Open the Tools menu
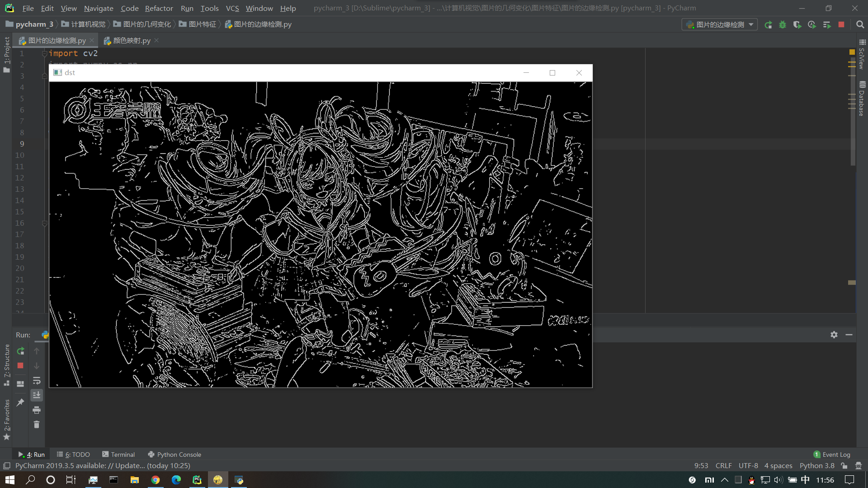Image resolution: width=868 pixels, height=488 pixels. 209,8
